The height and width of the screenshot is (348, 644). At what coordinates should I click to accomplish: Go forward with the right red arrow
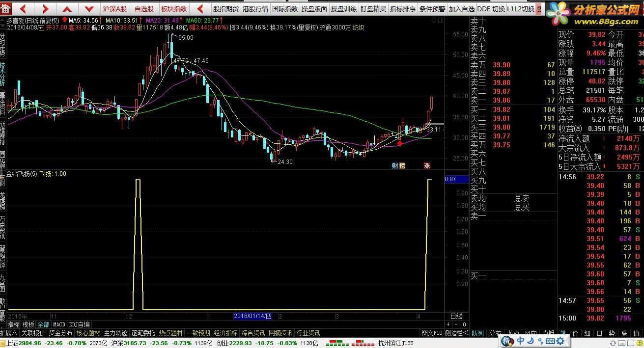pos(46,9)
